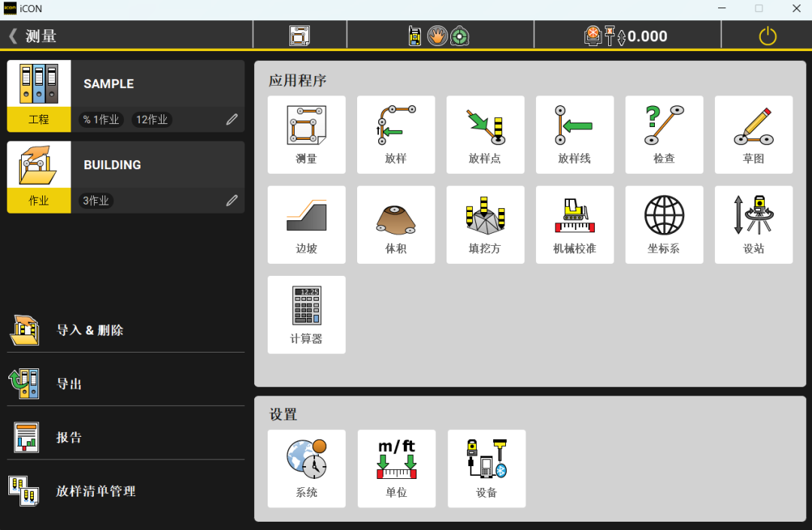Edit the SAMPLE project with the pencil icon
The image size is (812, 530).
[232, 120]
